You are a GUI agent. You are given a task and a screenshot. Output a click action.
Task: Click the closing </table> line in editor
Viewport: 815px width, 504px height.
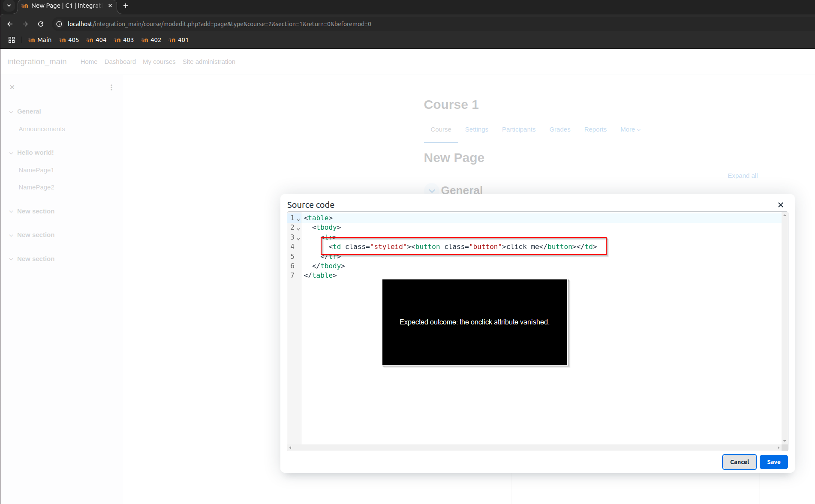pos(320,276)
